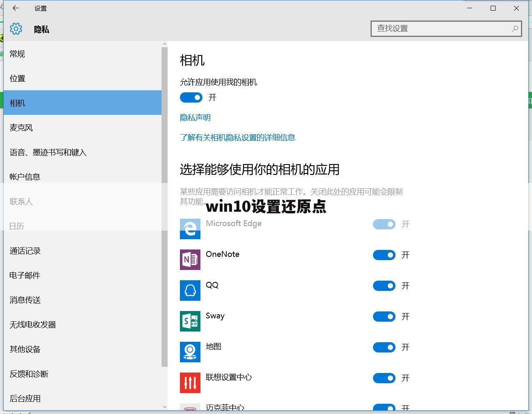Click the back arrow in the title bar
Image resolution: width=532 pixels, height=414 pixels.
pyautogui.click(x=16, y=8)
